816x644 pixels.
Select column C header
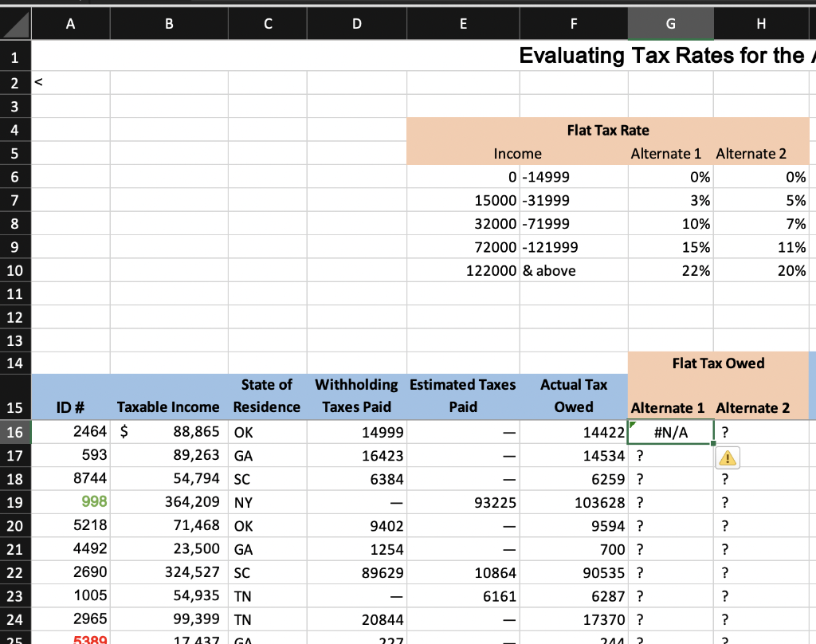[268, 24]
